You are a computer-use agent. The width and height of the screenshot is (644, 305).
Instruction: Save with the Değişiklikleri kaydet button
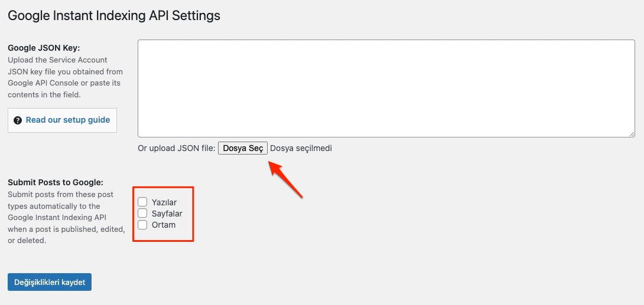tap(50, 282)
